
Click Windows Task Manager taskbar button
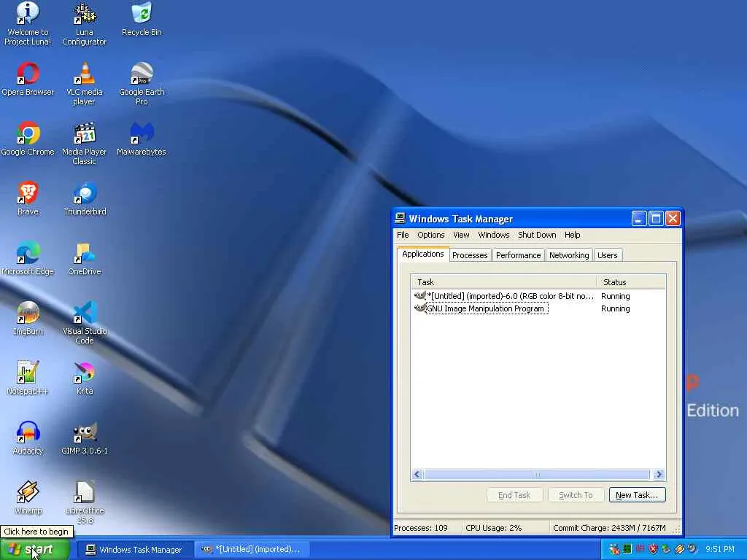point(135,550)
